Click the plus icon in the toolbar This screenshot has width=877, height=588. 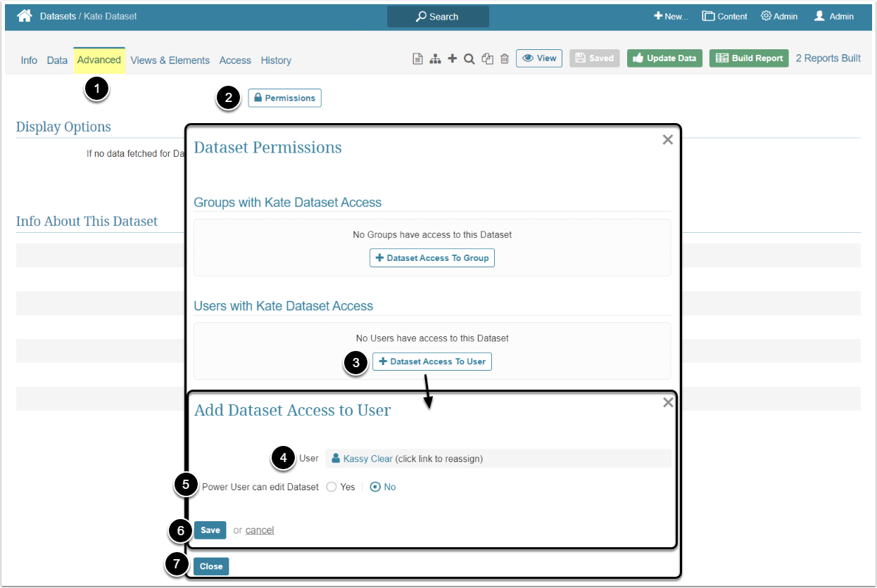point(453,59)
